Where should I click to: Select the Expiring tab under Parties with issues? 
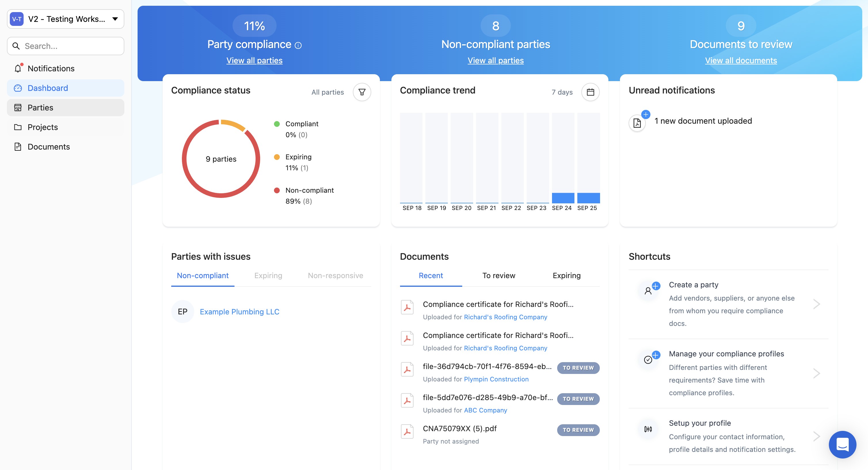tap(268, 275)
